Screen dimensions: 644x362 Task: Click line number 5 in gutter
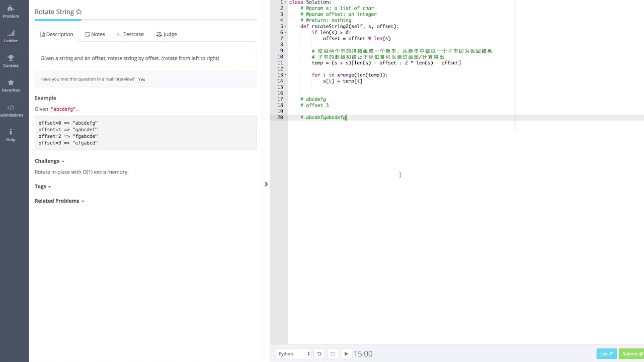[x=282, y=26]
